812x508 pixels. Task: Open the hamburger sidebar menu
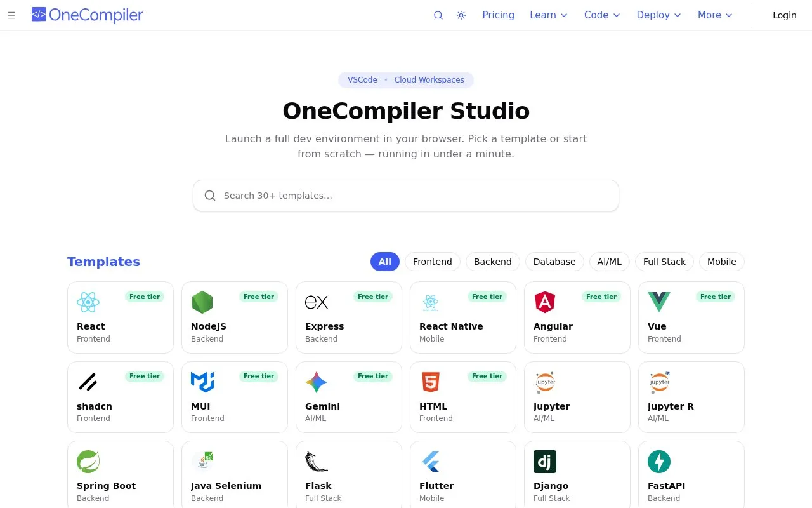pos(11,15)
